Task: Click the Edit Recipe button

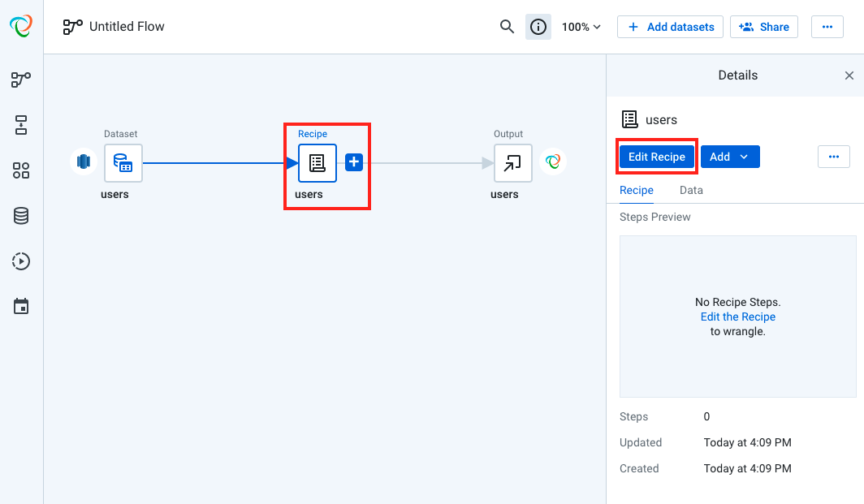Action: coord(656,156)
